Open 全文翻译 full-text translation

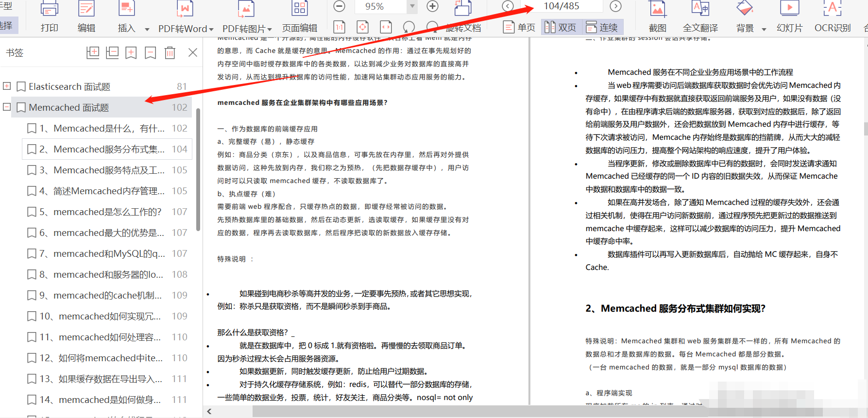tap(700, 17)
